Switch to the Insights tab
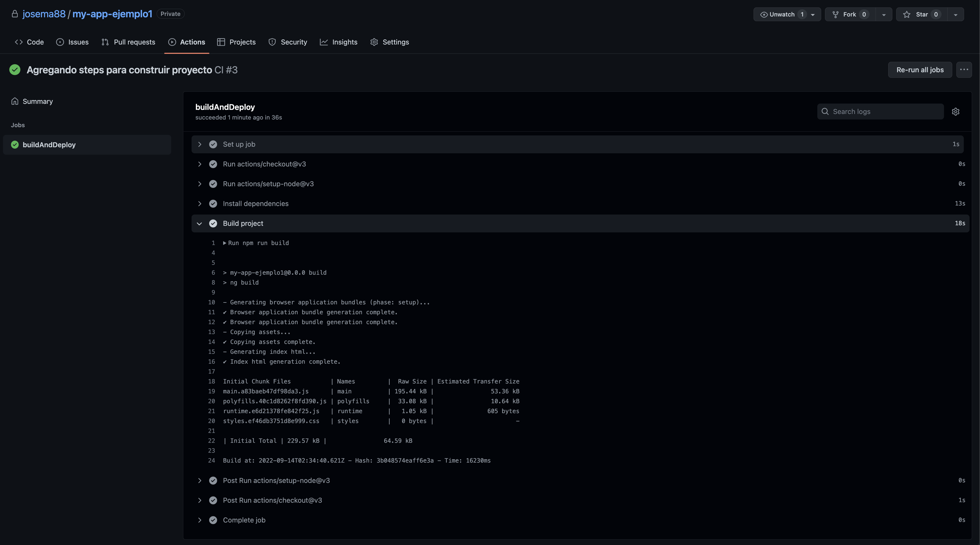This screenshot has height=545, width=980. [339, 42]
